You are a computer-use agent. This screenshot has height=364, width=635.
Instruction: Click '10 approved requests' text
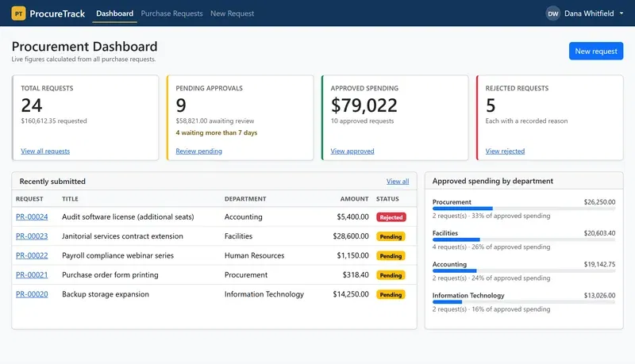(362, 121)
